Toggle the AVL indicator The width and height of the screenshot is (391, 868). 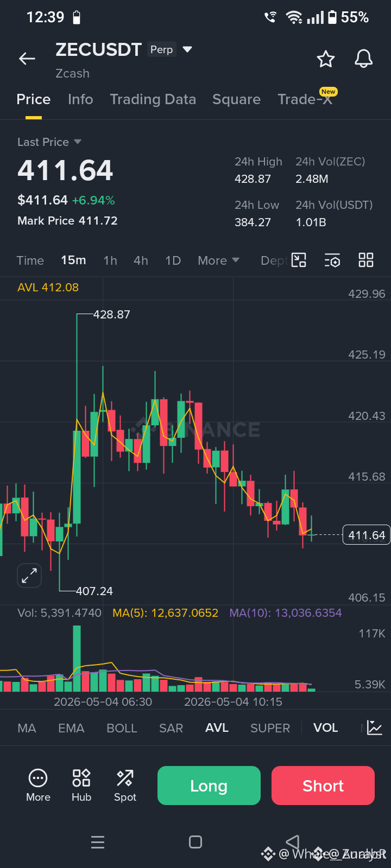(217, 728)
